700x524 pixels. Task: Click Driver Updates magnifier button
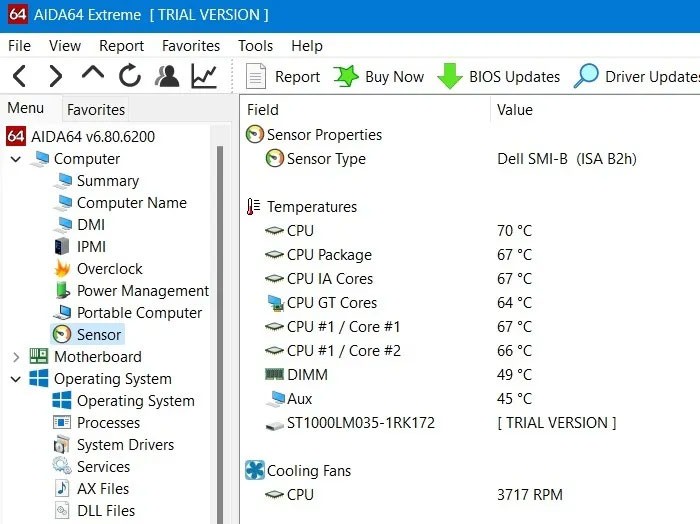click(x=636, y=77)
